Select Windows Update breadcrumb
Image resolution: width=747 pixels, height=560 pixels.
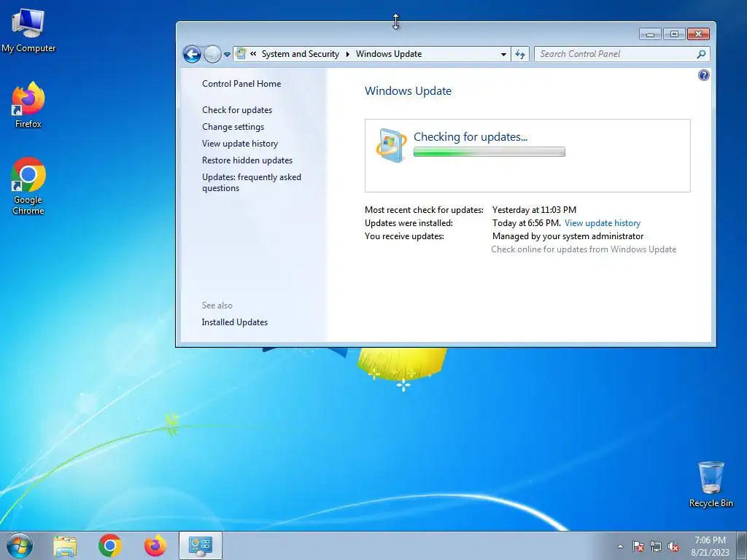[x=389, y=54]
